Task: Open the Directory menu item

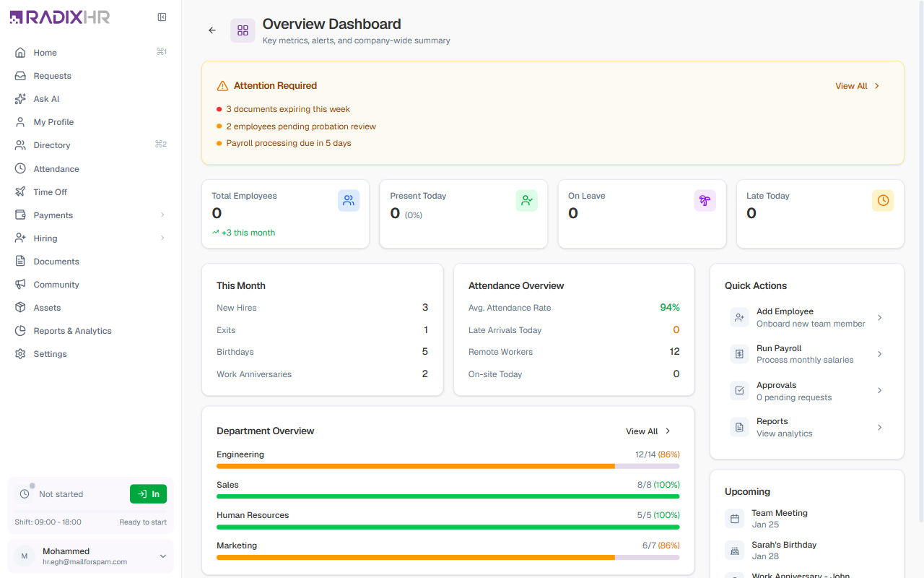Action: [90, 145]
